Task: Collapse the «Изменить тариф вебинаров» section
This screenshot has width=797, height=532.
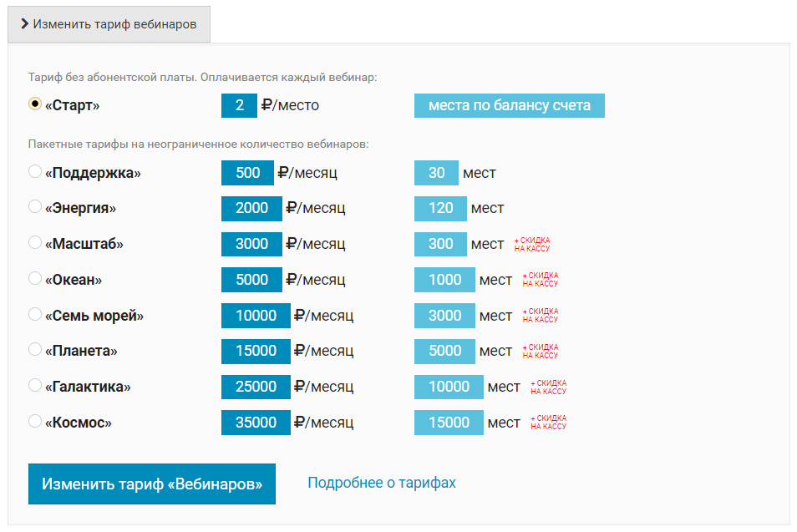Action: click(x=109, y=24)
